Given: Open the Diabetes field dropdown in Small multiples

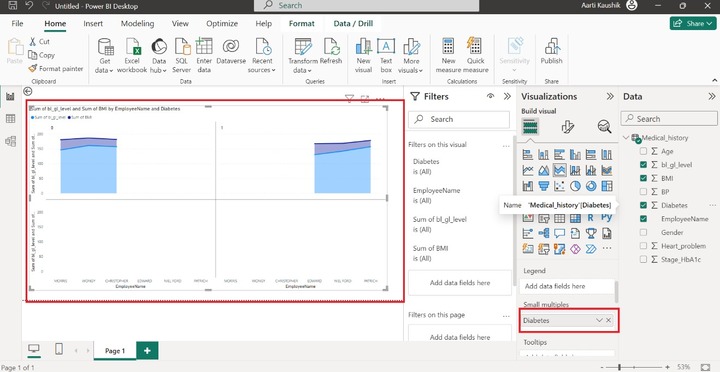Looking at the screenshot, I should (x=599, y=321).
